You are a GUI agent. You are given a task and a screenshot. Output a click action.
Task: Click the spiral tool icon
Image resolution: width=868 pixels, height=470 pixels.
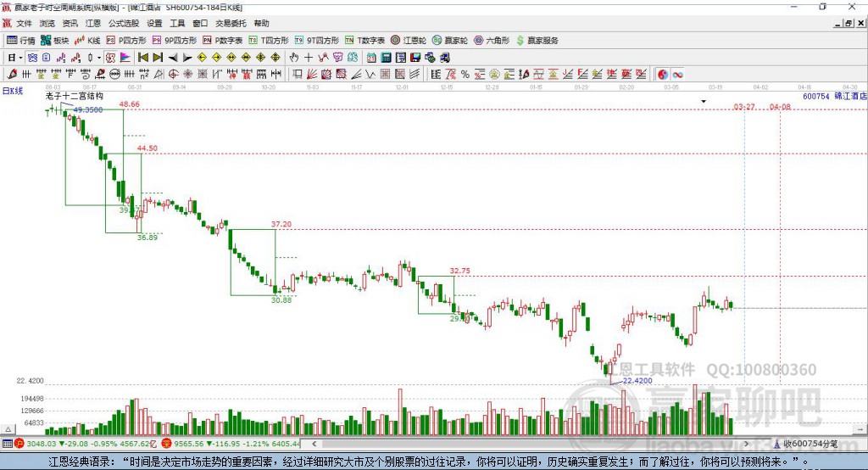86,75
